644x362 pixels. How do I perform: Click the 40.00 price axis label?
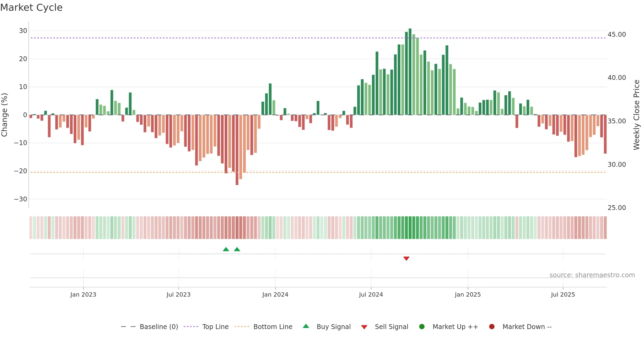pos(617,78)
